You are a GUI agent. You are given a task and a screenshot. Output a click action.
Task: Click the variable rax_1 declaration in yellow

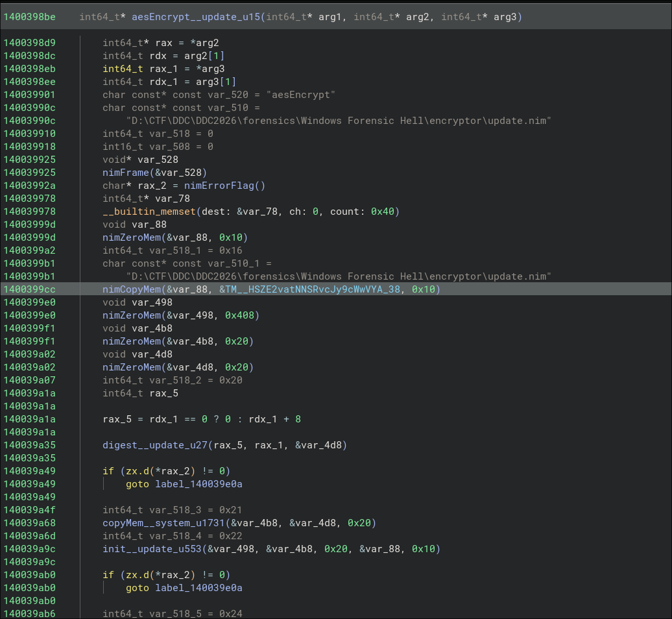pos(163,69)
